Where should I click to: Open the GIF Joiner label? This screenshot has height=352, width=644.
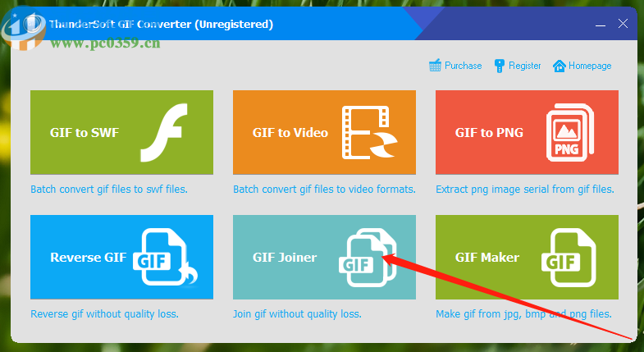pyautogui.click(x=285, y=258)
